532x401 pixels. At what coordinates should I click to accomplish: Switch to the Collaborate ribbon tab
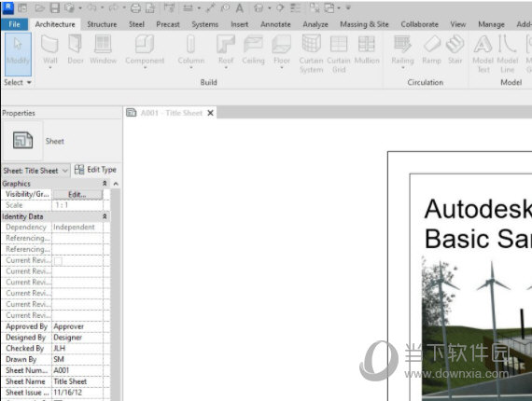pos(419,24)
